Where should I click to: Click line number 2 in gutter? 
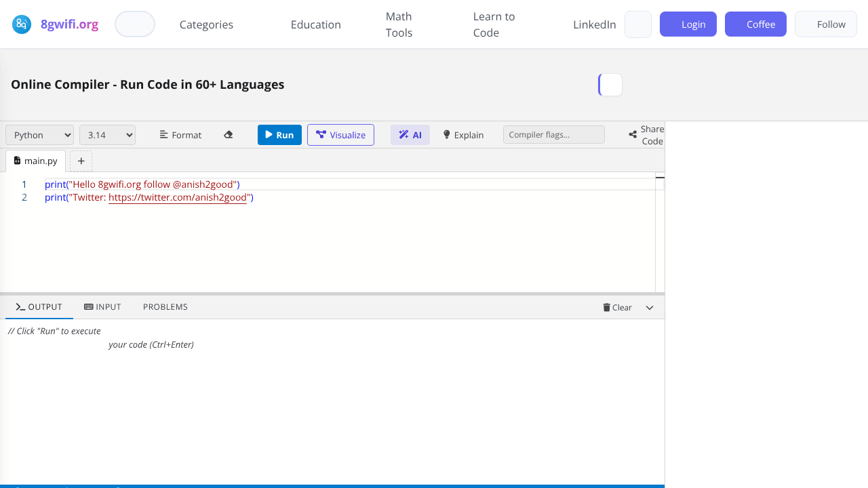pos(24,197)
